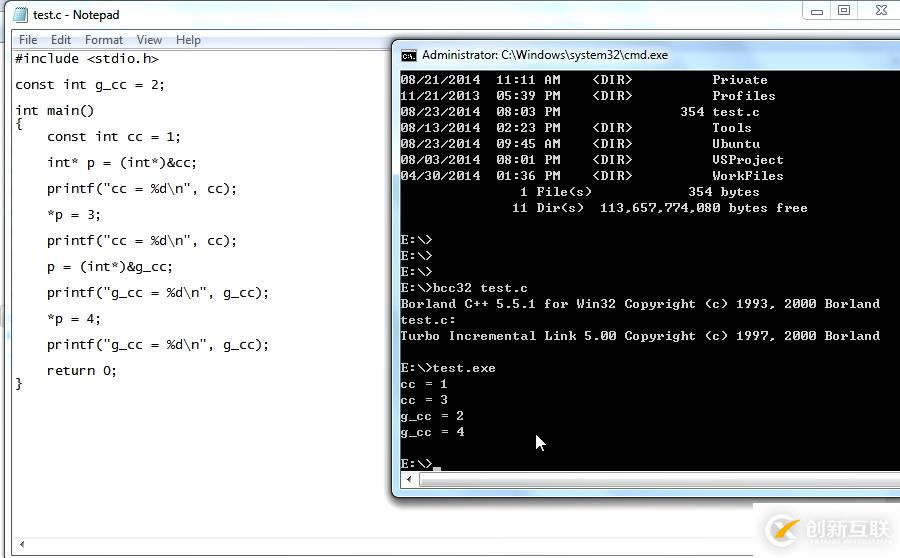
Task: Click the line '*p = 4;'
Action: 73,319
